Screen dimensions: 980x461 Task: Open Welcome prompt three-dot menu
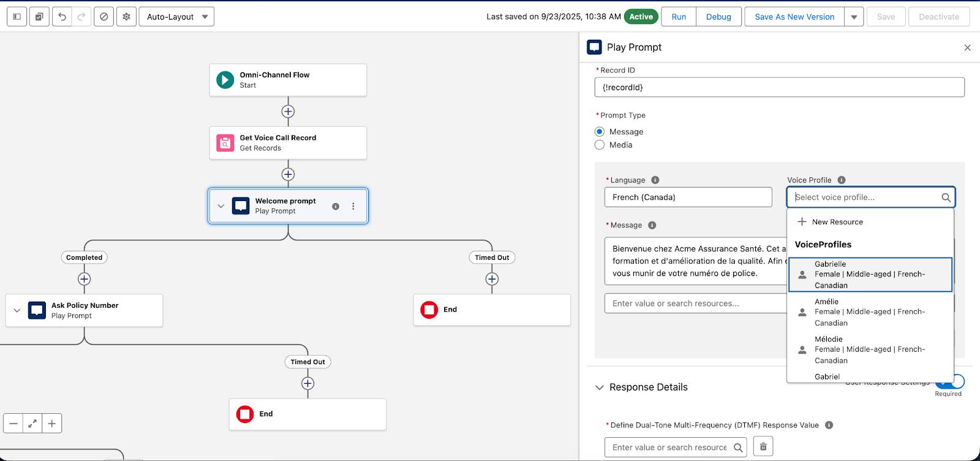point(353,207)
